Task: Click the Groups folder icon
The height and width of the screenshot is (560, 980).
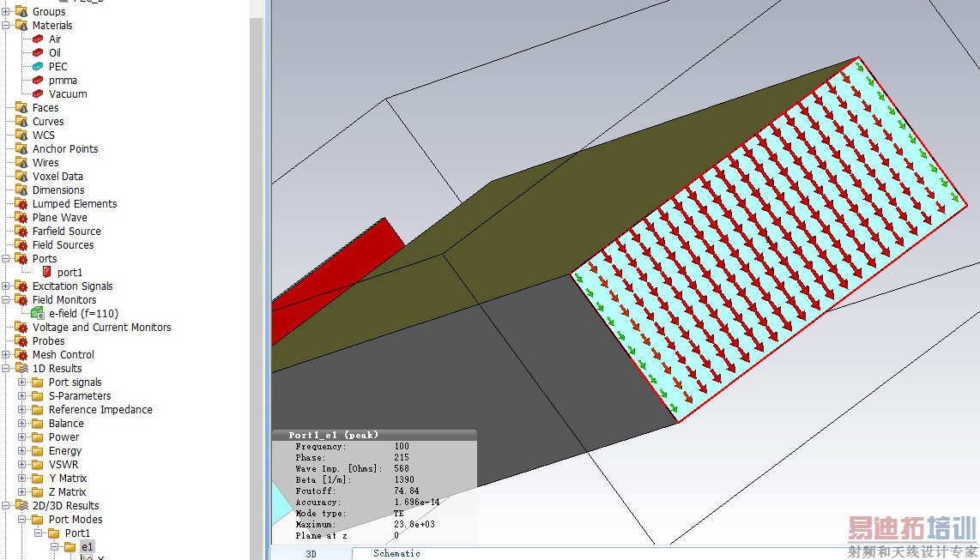Action: pyautogui.click(x=21, y=11)
